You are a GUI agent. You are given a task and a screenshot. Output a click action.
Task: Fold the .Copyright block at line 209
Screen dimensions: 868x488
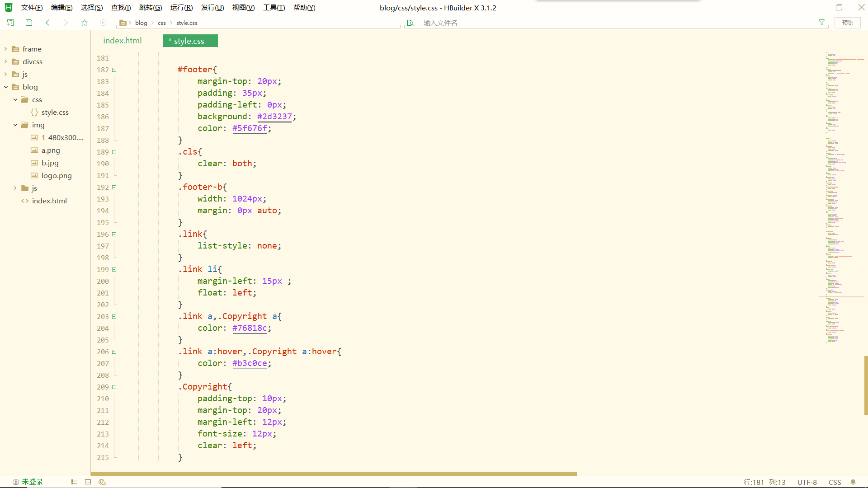114,387
